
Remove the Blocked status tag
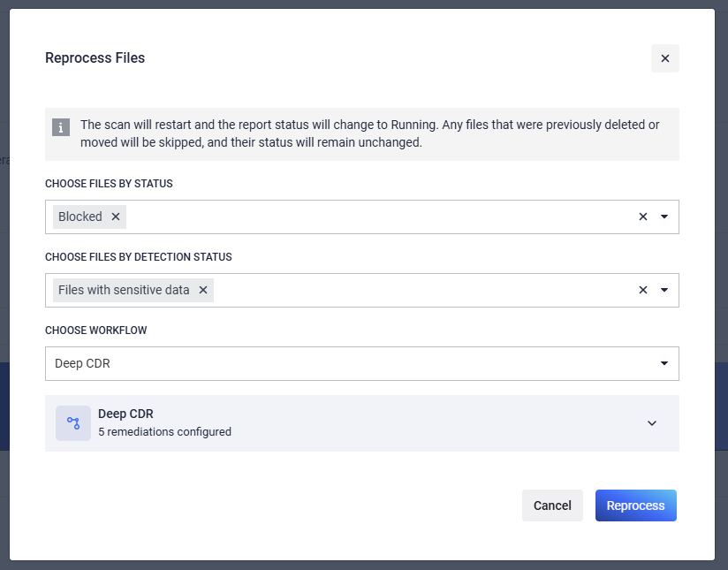(116, 217)
